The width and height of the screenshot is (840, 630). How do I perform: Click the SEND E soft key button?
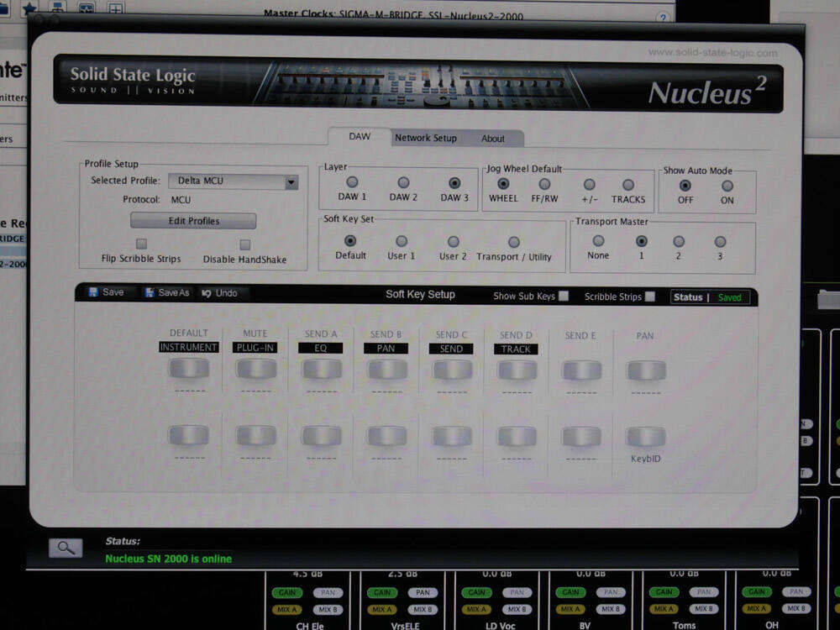click(x=581, y=370)
